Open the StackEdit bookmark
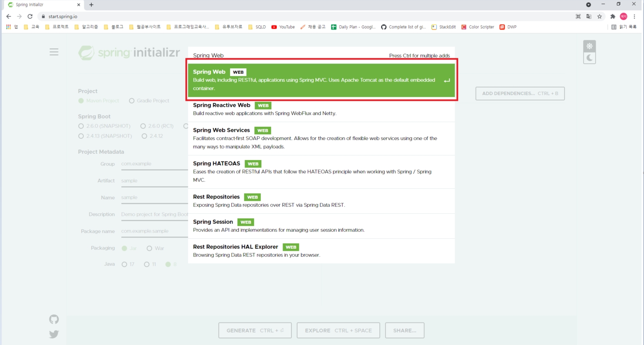The width and height of the screenshot is (644, 345). (444, 27)
